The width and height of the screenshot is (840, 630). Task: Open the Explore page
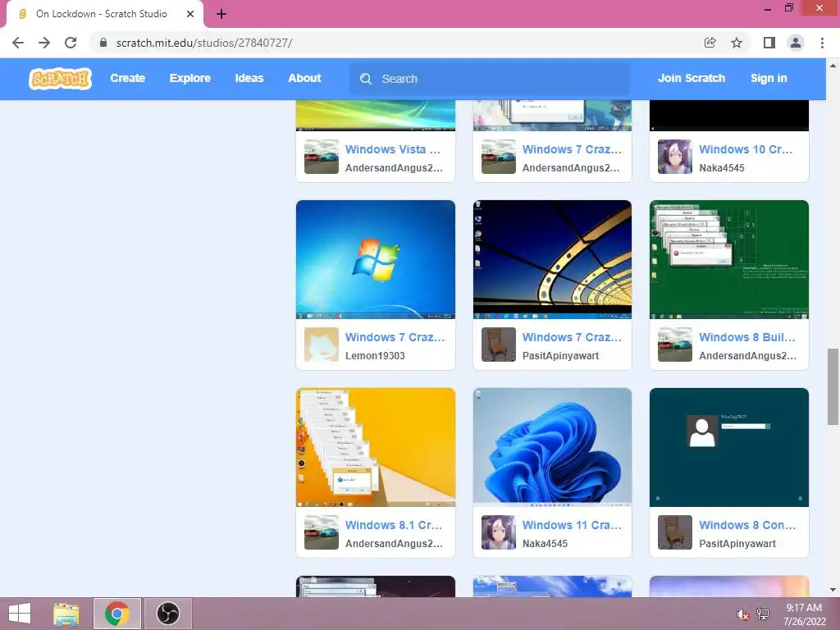tap(190, 78)
